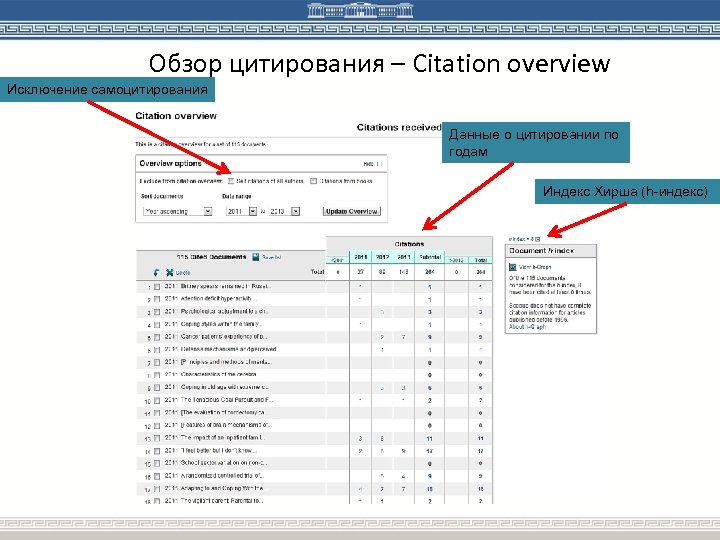Click the Update Overview button

pyautogui.click(x=352, y=211)
